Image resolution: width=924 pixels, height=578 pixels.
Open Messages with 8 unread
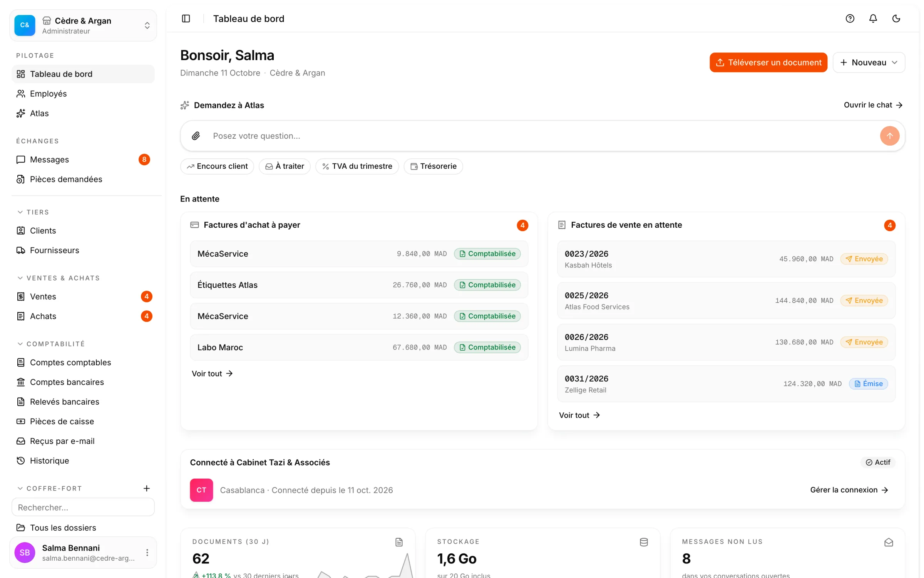[x=83, y=160]
